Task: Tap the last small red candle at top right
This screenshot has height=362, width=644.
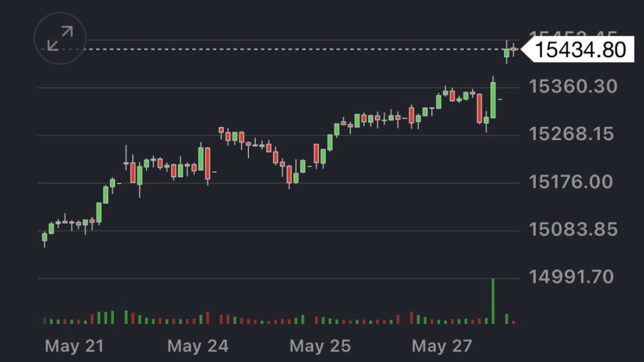Action: point(514,49)
